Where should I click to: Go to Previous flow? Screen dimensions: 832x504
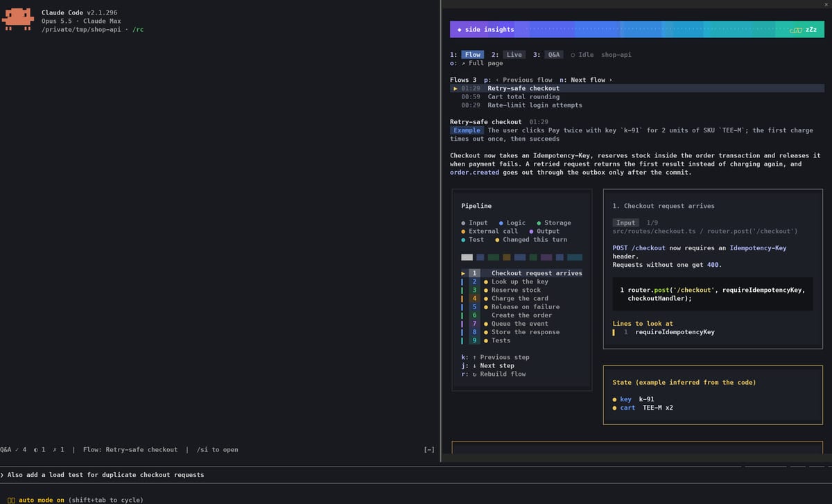(523, 80)
